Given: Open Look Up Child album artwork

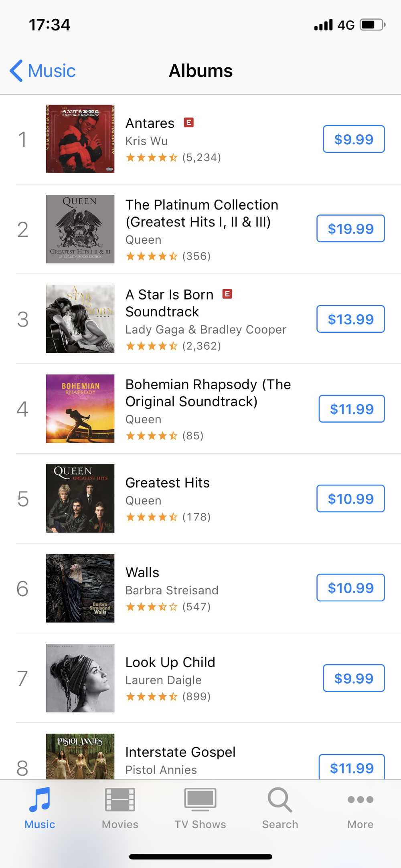Looking at the screenshot, I should click(x=80, y=678).
